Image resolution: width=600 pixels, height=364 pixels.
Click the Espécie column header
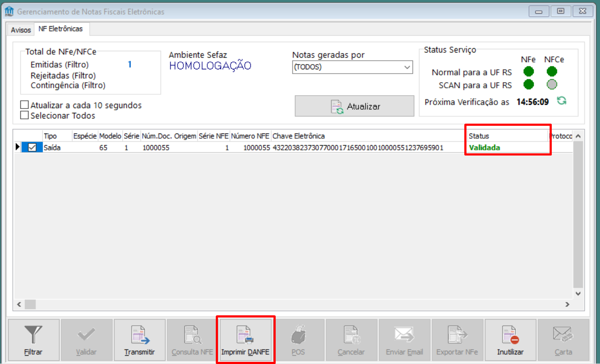[85, 136]
